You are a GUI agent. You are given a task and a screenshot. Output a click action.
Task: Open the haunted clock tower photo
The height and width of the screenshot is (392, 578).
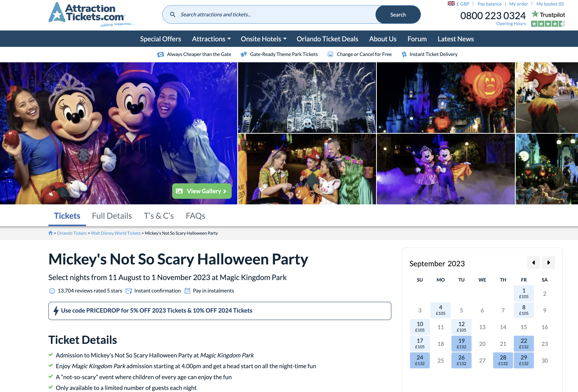(547, 169)
